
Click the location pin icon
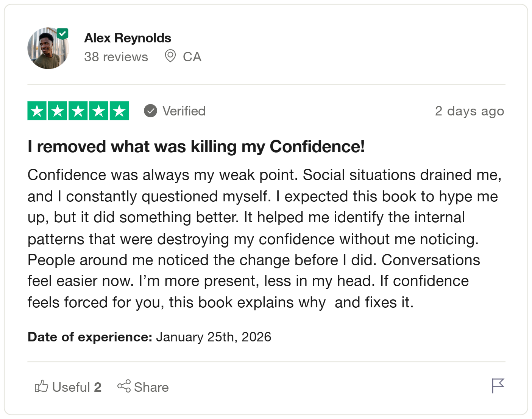[x=170, y=56]
